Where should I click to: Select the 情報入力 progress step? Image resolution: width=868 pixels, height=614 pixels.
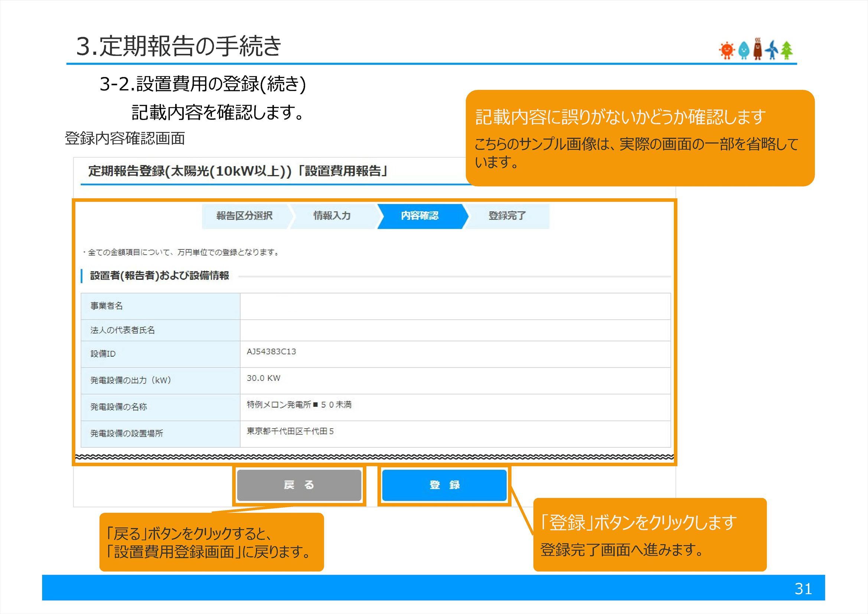(x=332, y=216)
